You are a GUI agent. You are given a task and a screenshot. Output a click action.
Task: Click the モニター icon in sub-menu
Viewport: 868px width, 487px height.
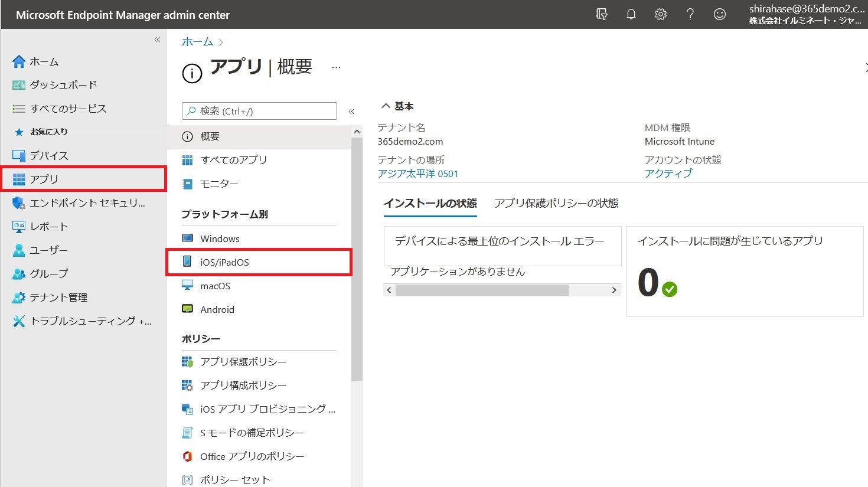pos(188,184)
